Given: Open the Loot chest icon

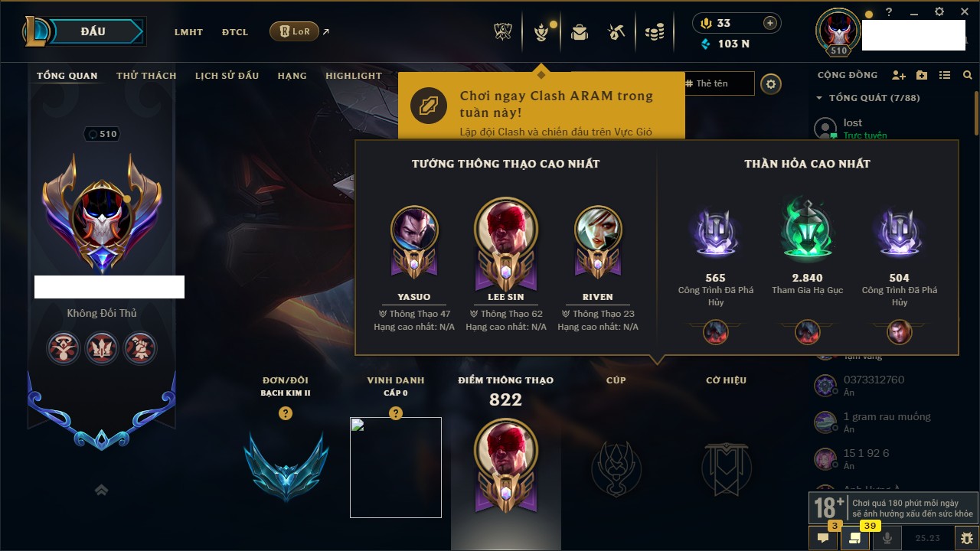Looking at the screenshot, I should [x=580, y=32].
